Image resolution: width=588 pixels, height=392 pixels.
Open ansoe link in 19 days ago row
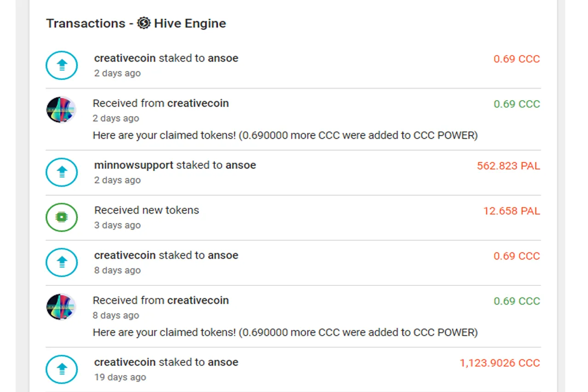click(x=223, y=362)
